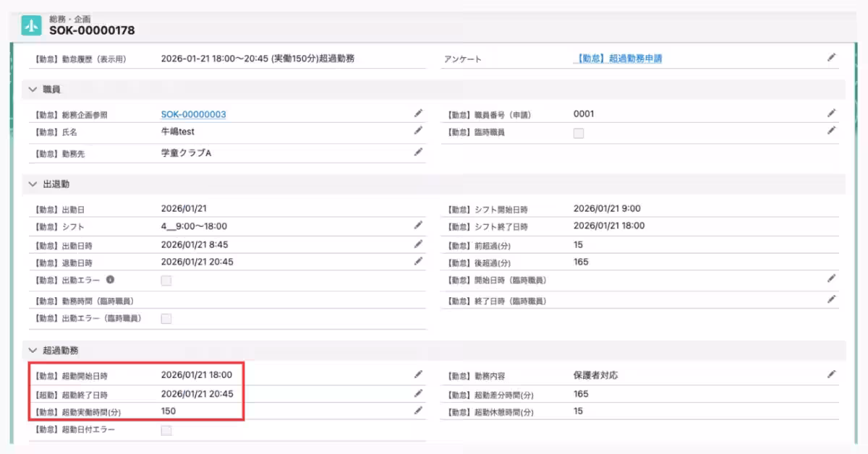
Task: Open the 【勤怠】超過勤務申請 link
Action: [x=619, y=59]
